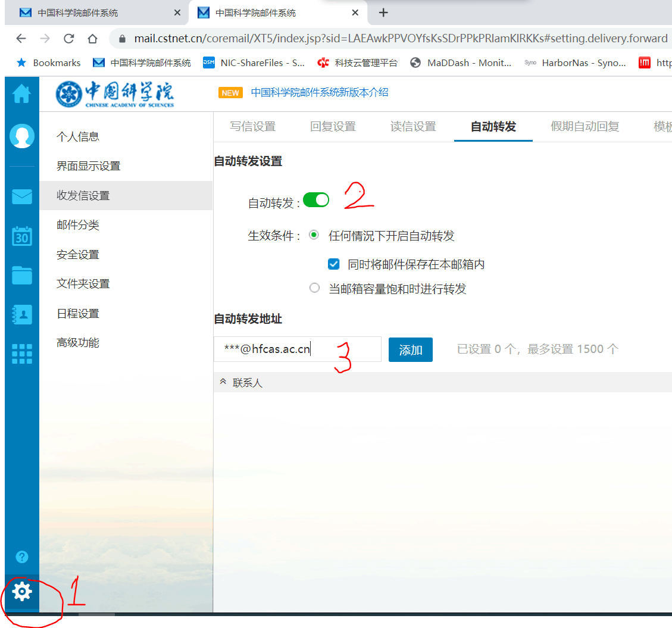Switch to the 写信设置 tab
The width and height of the screenshot is (672, 628).
pos(252,126)
